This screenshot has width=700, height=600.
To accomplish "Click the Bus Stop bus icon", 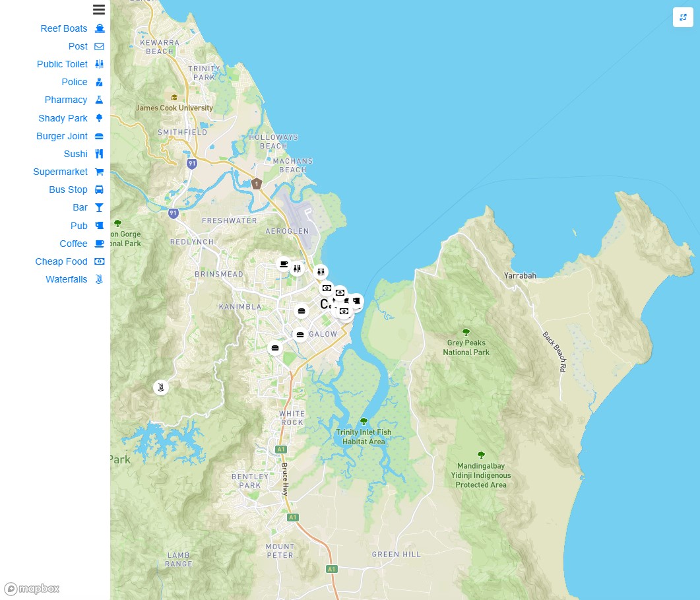I will [x=100, y=189].
